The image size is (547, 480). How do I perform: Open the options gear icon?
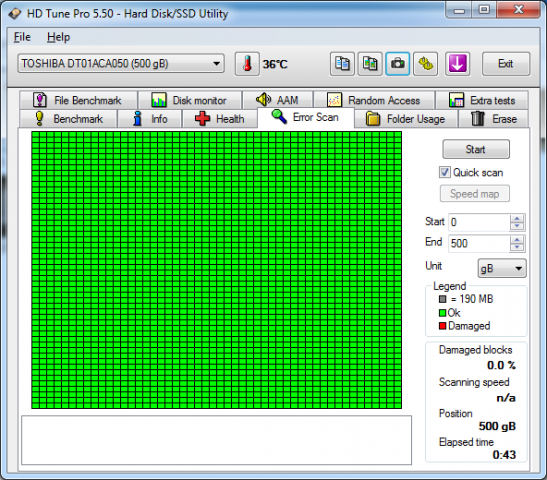[426, 64]
